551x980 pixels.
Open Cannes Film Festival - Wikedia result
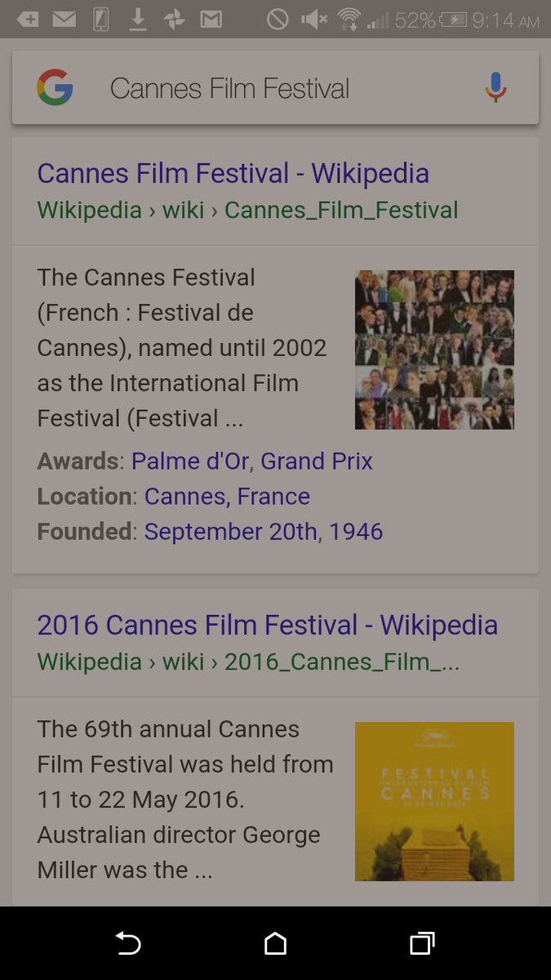point(233,173)
